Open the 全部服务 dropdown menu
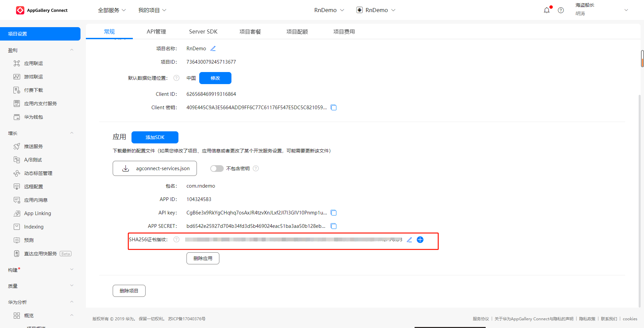The image size is (644, 328). point(112,10)
